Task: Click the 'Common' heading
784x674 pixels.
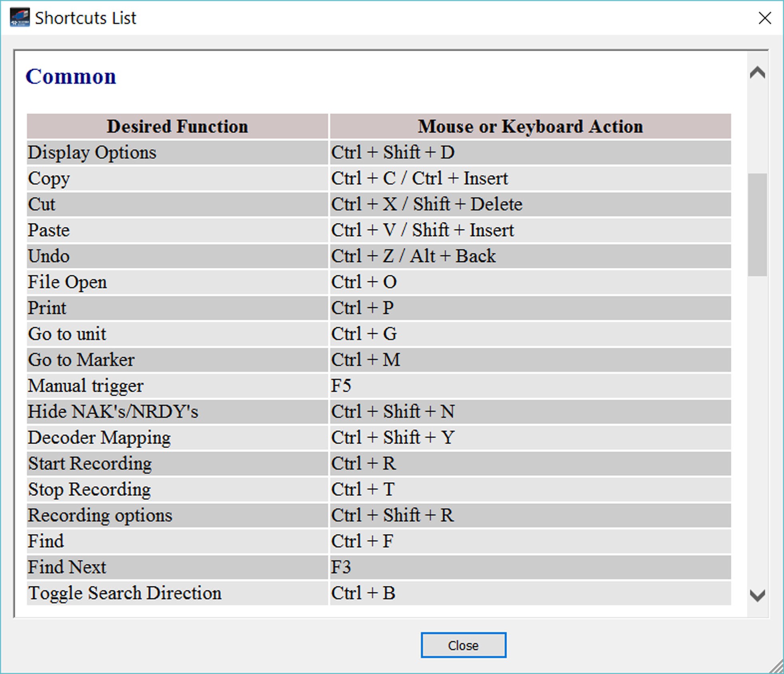Action: tap(71, 76)
